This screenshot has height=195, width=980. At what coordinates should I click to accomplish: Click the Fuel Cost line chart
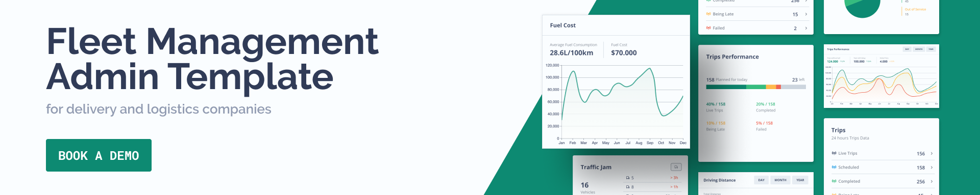click(x=622, y=102)
